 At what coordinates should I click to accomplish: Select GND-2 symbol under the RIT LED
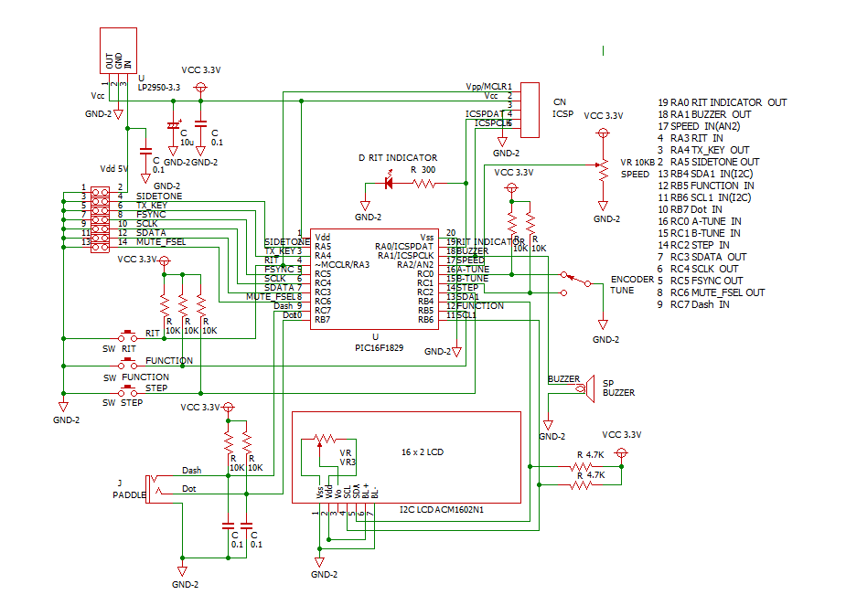tap(365, 206)
